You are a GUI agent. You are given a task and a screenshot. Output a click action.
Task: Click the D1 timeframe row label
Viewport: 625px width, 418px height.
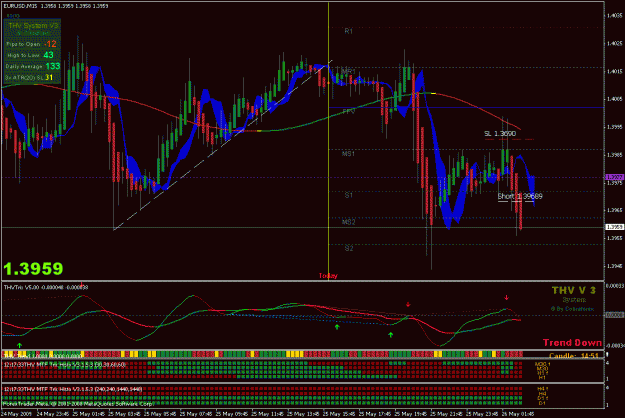point(542,403)
